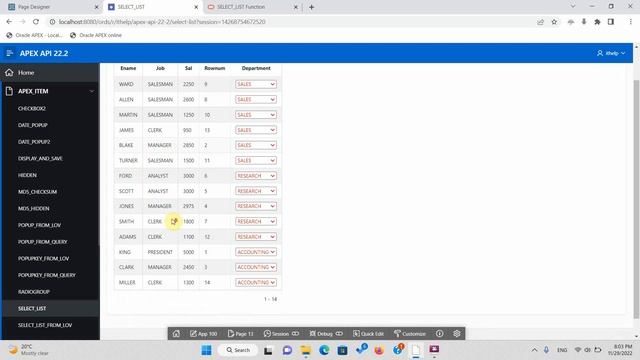Open the Department dropdown for MARTIN
Viewport: 640px width, 360px height.
(x=256, y=115)
